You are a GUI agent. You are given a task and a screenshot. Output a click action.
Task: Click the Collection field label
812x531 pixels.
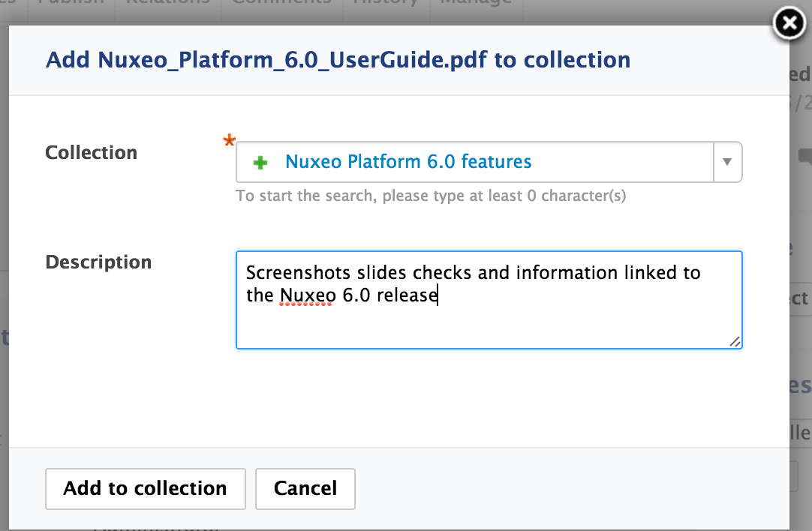pyautogui.click(x=91, y=153)
